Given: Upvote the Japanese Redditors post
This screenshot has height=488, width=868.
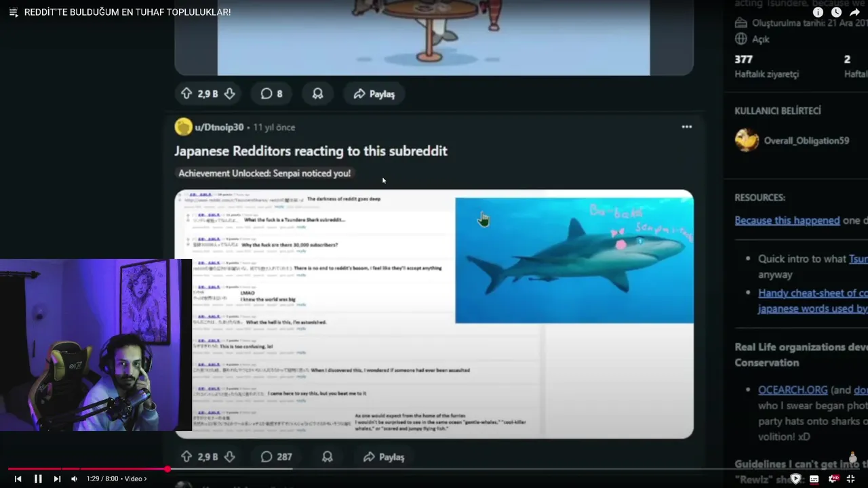Looking at the screenshot, I should (x=186, y=457).
